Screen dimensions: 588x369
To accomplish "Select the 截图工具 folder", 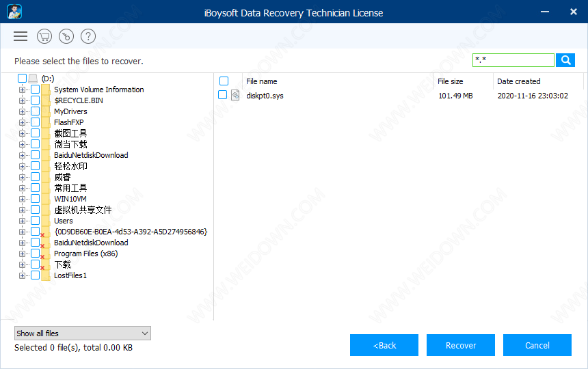I will pyautogui.click(x=70, y=133).
